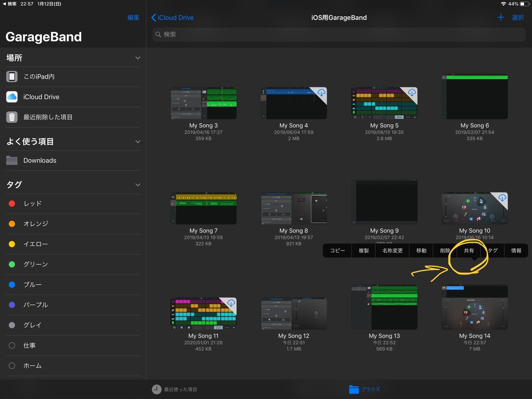532x399 pixels.
Task: Select the blue tag dot
Action: click(12, 285)
